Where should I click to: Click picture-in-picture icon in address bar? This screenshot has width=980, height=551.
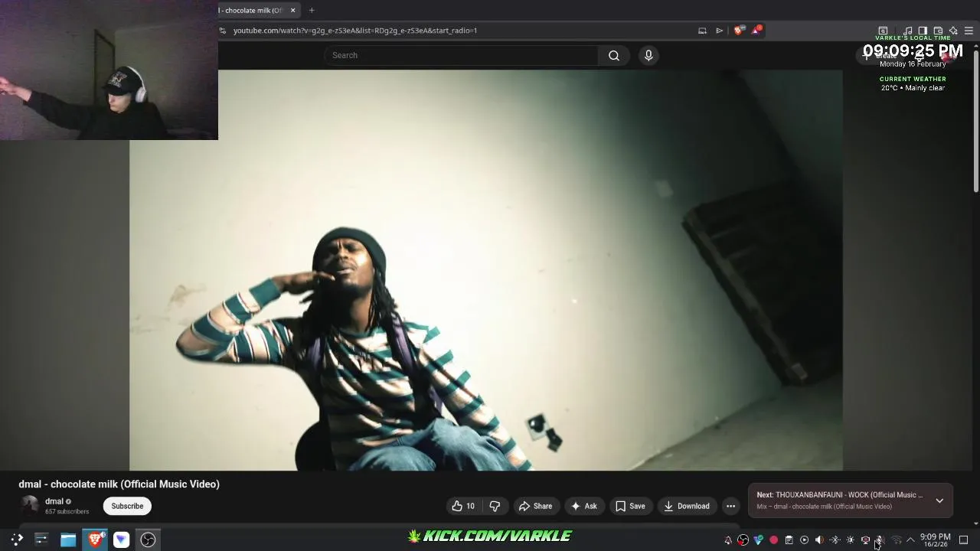[x=702, y=31]
